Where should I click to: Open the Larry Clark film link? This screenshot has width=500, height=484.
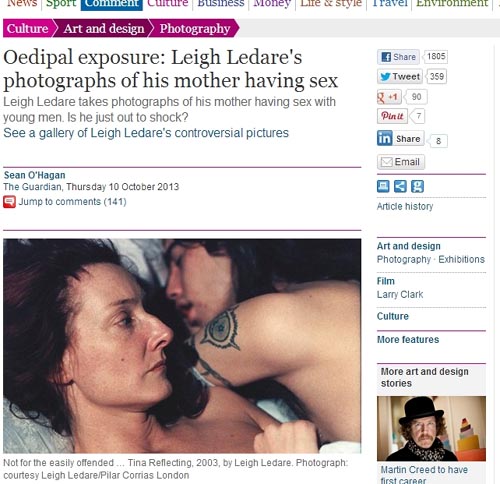(400, 295)
